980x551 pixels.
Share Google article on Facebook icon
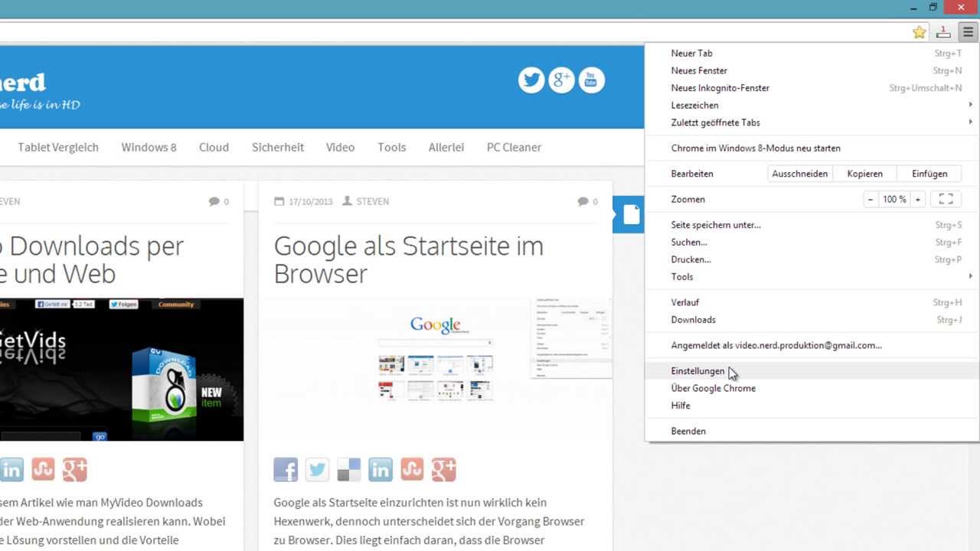click(x=286, y=469)
